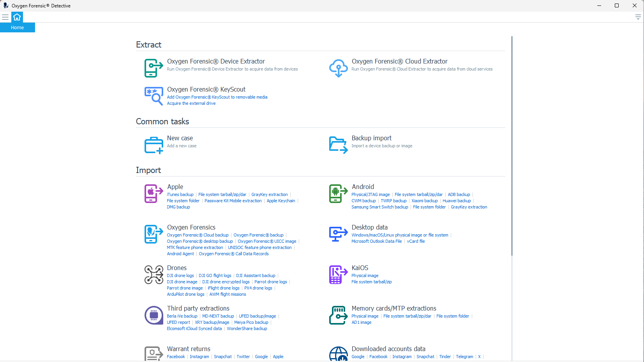Image resolution: width=644 pixels, height=362 pixels.
Task: Select UFED backup/image import option
Action: [257, 316]
